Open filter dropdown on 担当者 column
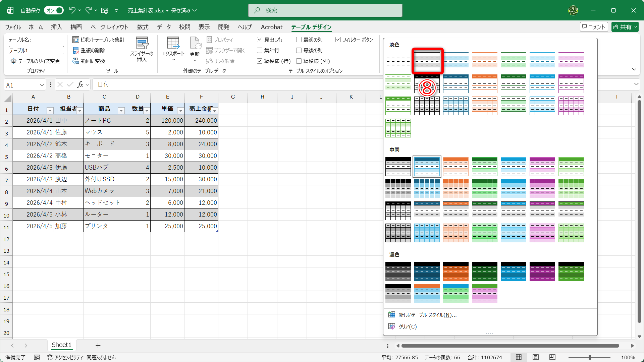 tap(80, 111)
